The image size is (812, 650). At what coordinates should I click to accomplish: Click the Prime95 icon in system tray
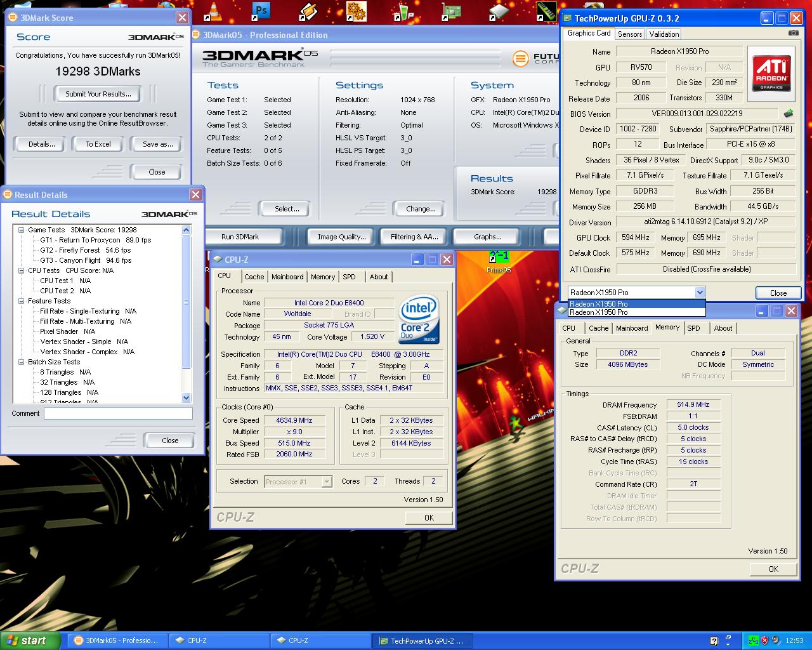point(753,640)
